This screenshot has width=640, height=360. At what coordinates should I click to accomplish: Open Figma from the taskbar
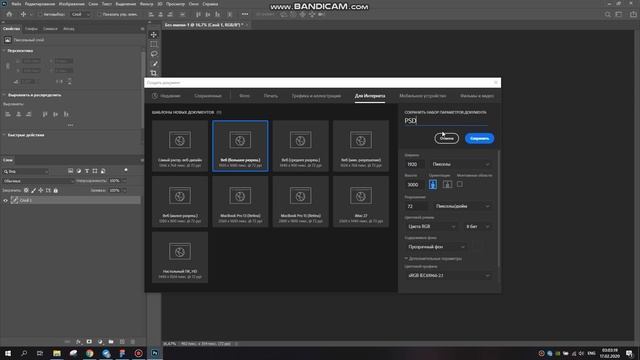click(122, 353)
